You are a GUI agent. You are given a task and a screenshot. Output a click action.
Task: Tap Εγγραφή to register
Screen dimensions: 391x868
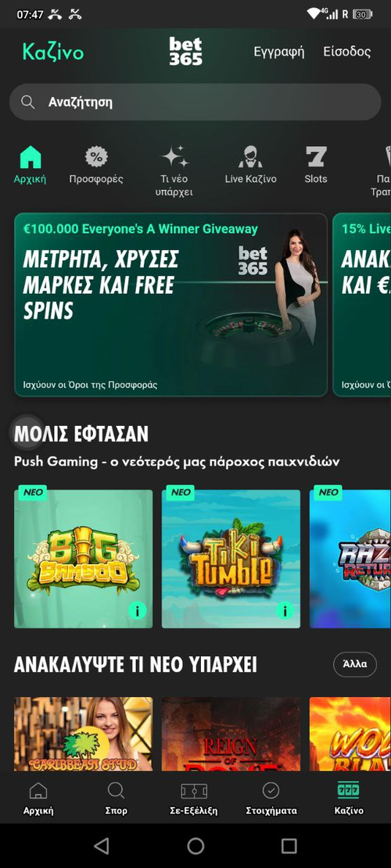(279, 52)
